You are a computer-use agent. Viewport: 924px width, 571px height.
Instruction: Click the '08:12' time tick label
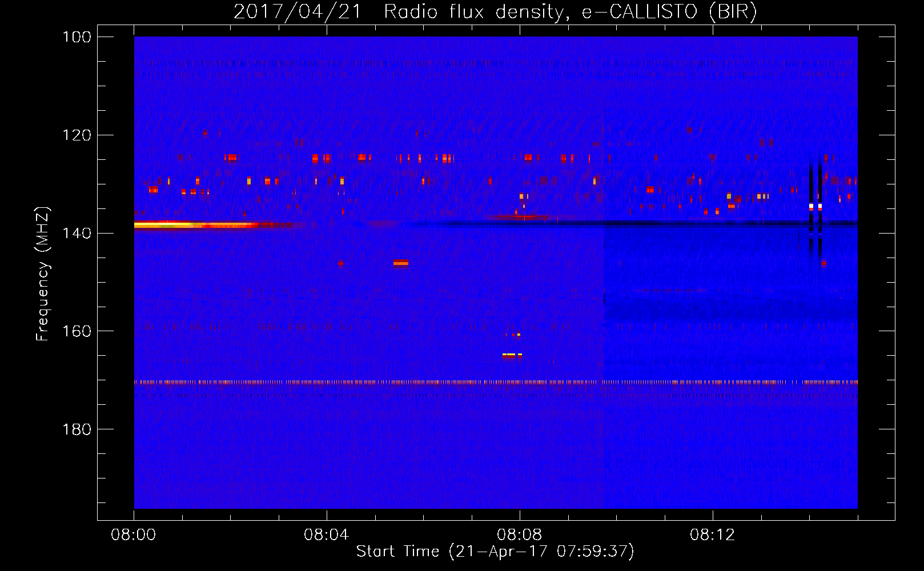(x=713, y=535)
